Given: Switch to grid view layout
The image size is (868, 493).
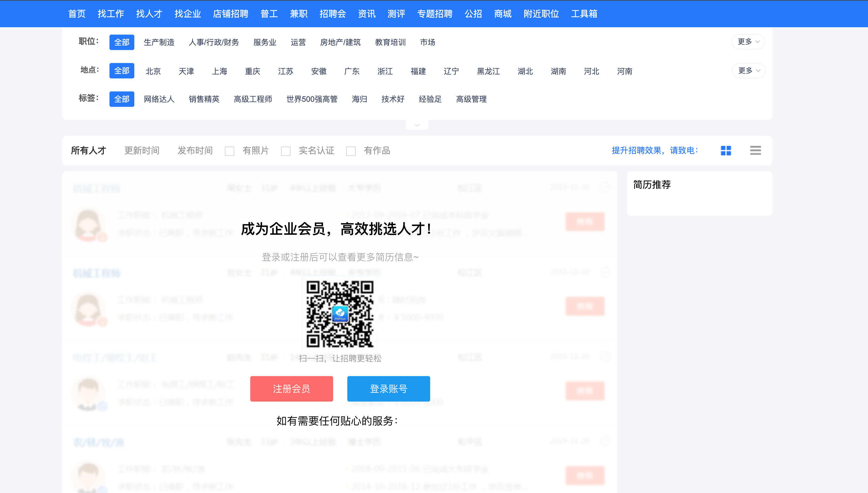Looking at the screenshot, I should point(725,150).
